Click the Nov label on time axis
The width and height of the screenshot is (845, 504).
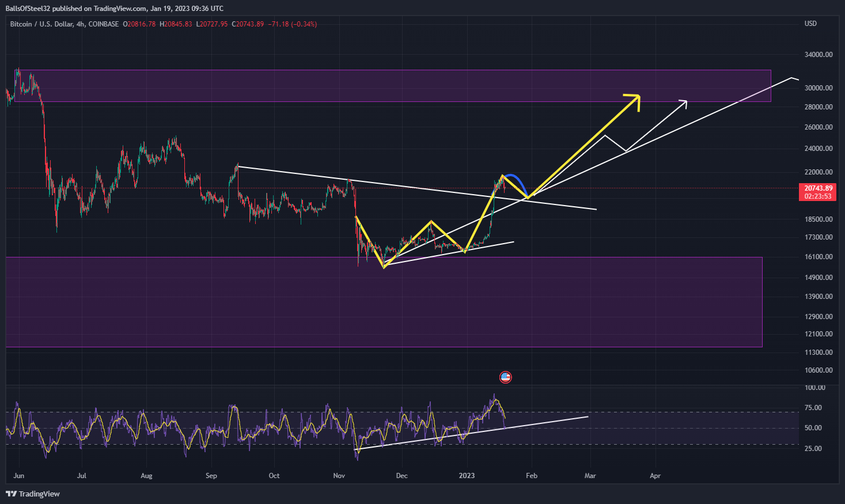coord(339,476)
